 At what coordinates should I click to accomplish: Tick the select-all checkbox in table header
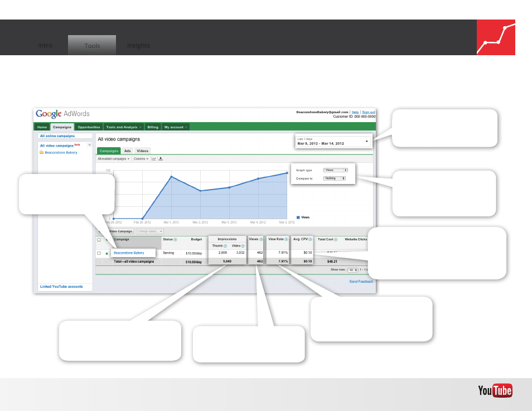click(x=99, y=240)
